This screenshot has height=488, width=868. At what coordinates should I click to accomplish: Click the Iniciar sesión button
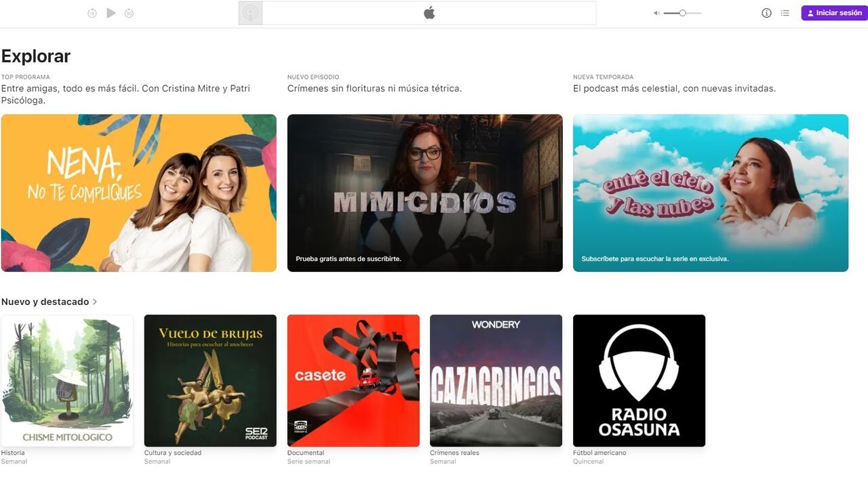[834, 12]
